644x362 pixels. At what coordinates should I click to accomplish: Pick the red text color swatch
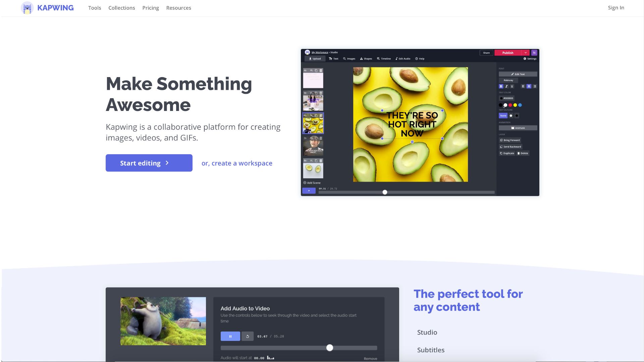point(510,105)
